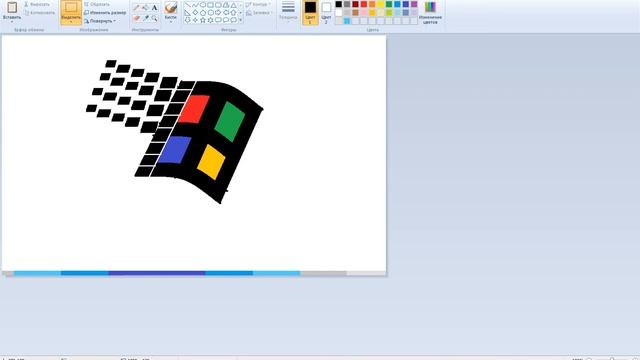
Task: Activate the Цвет 2 (Color 2) box
Action: click(326, 13)
